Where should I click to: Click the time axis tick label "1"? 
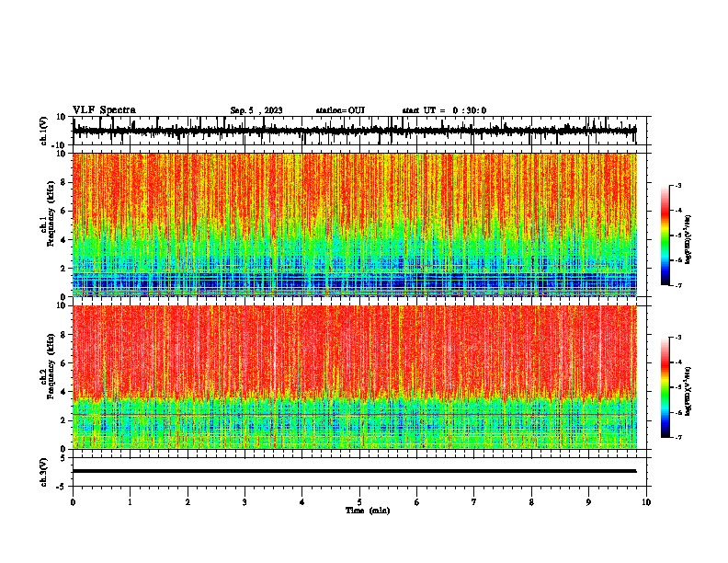tap(130, 502)
